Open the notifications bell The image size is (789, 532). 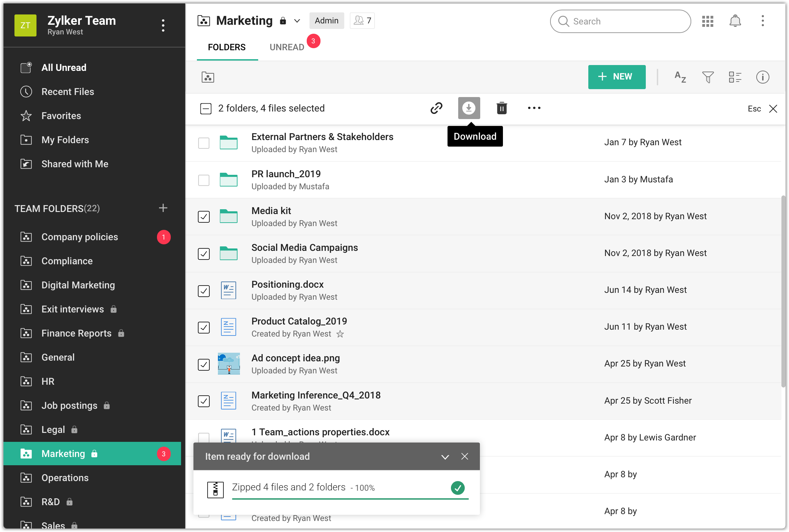click(x=735, y=21)
